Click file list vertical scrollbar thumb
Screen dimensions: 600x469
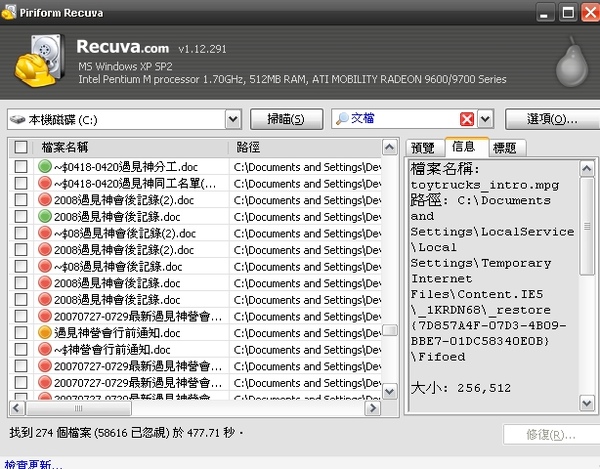pos(390,330)
